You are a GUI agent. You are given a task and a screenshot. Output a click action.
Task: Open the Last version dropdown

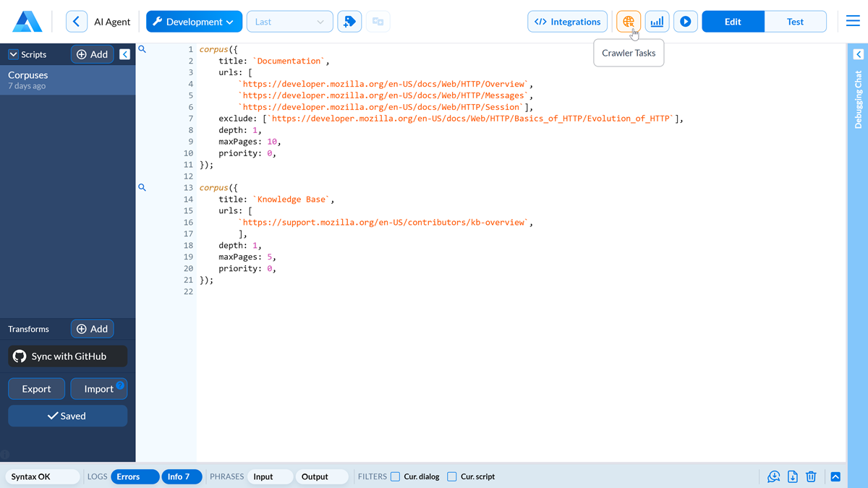pos(289,21)
